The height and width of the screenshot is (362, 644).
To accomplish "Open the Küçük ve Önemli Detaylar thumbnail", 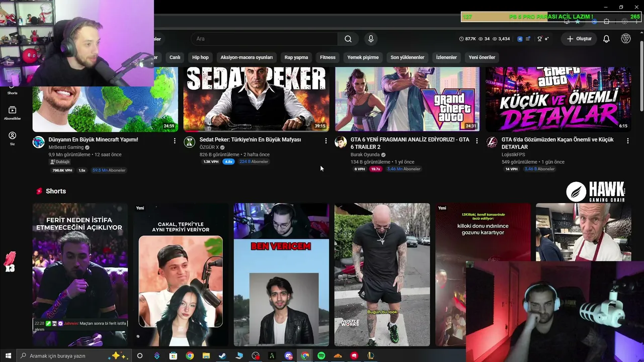I will tap(558, 99).
